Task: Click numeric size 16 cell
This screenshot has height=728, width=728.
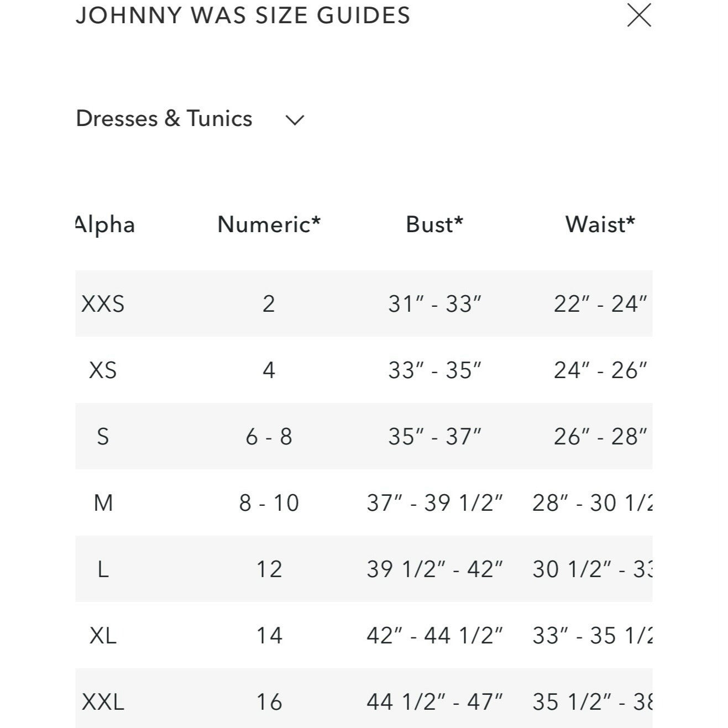Action: click(269, 702)
